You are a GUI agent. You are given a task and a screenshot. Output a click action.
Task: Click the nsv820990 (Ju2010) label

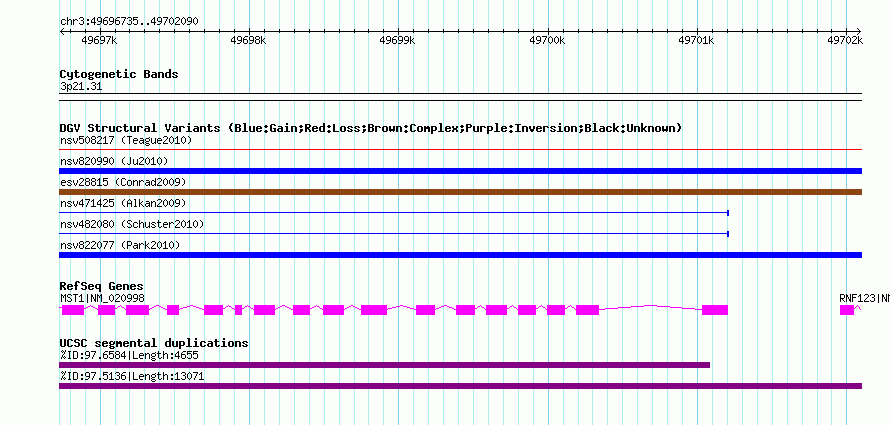tap(114, 161)
